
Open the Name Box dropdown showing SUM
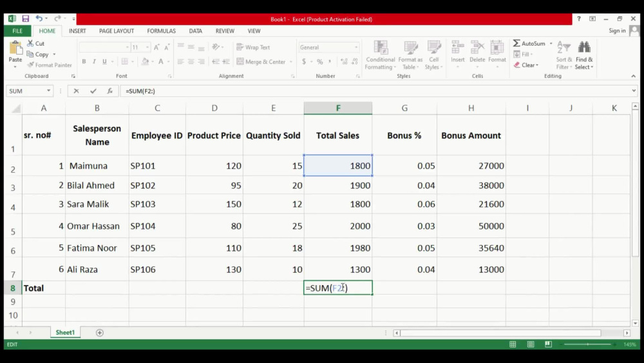coord(48,91)
